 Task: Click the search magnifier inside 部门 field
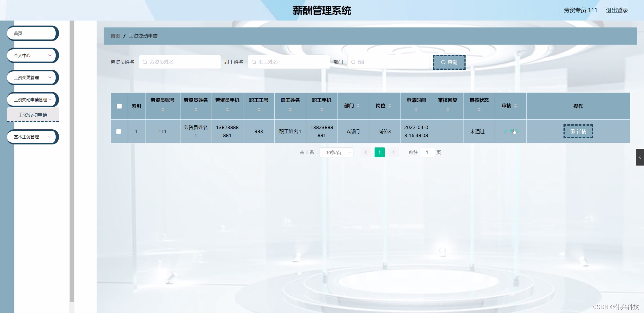click(x=353, y=62)
